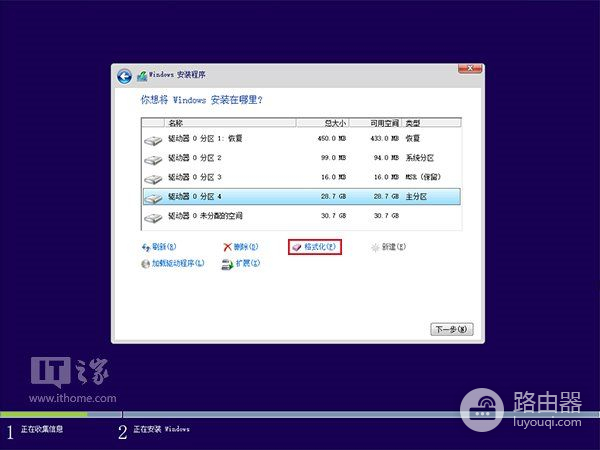This screenshot has width=600, height=450.
Task: Select row 驱动器 0 分区 3
Action: pyautogui.click(x=302, y=177)
